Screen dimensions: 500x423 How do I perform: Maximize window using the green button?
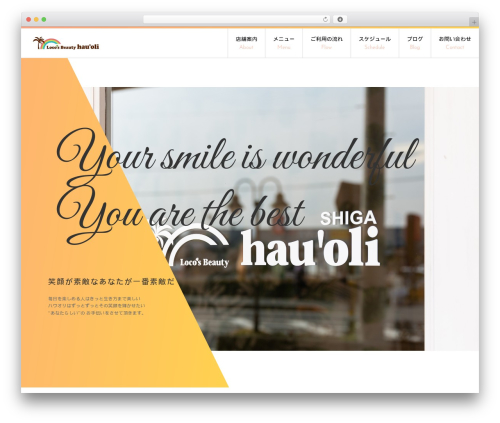point(44,20)
